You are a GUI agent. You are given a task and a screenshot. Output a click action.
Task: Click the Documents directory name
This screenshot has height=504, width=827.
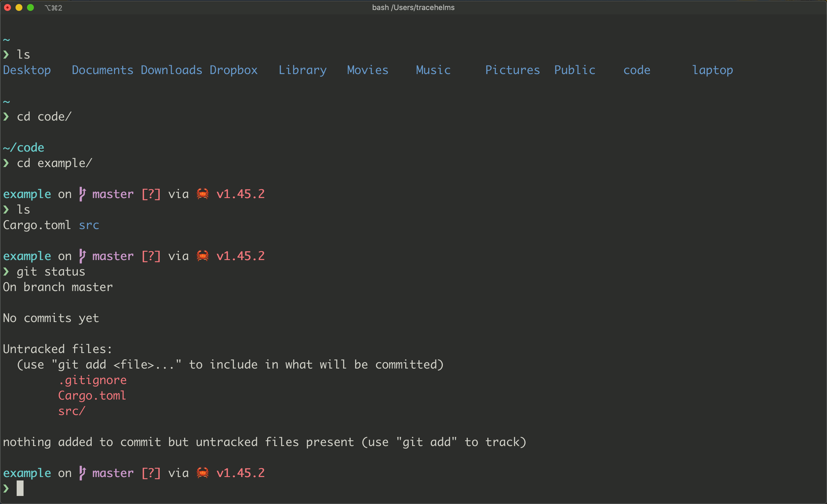coord(102,70)
